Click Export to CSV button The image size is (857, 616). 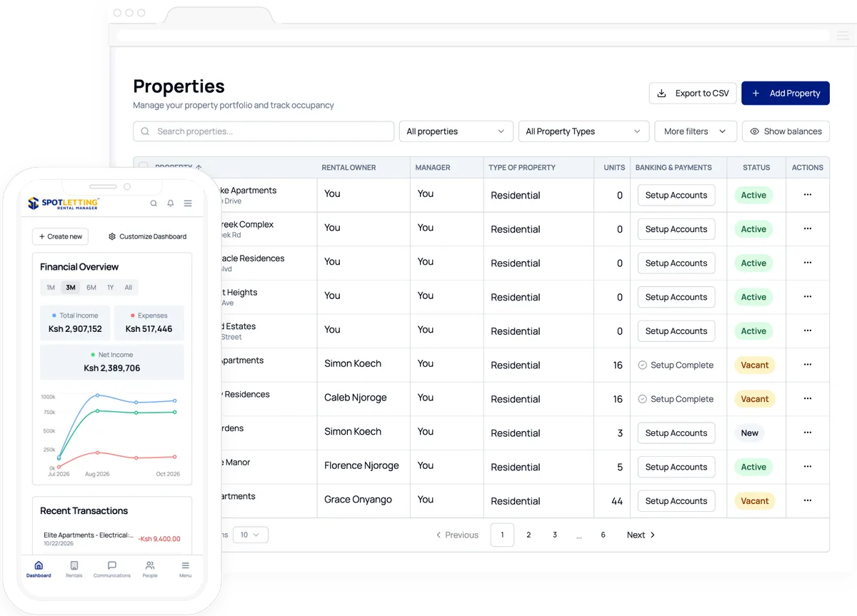693,93
